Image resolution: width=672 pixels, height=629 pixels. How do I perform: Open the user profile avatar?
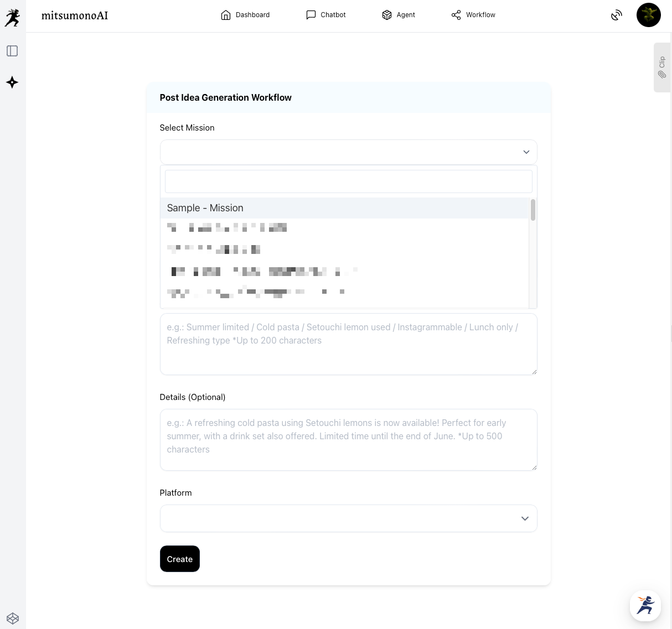point(648,15)
